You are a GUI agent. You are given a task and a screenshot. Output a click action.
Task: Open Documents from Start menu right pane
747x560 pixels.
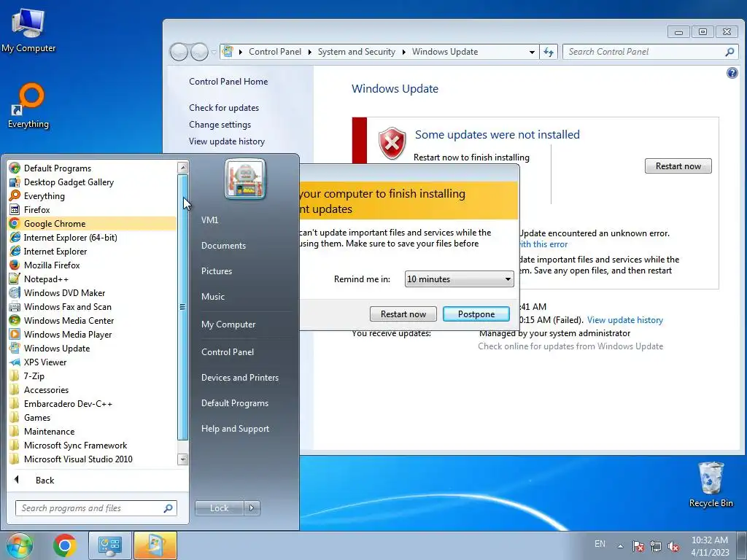[x=223, y=245]
